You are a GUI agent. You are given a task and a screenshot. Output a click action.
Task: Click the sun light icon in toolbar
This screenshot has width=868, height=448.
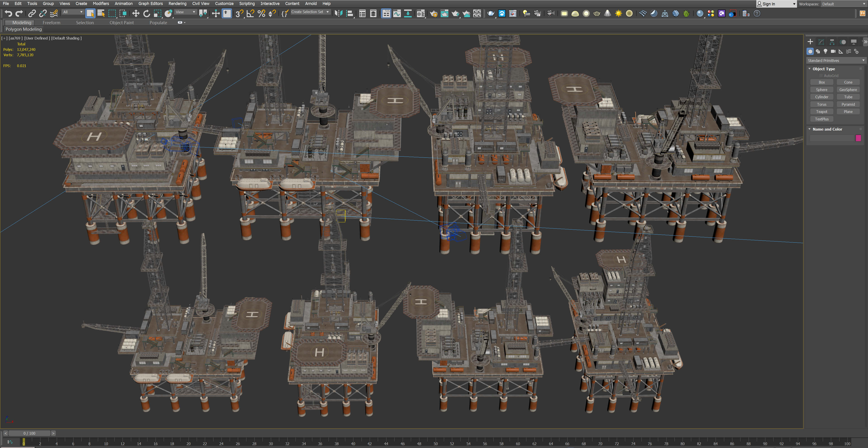[618, 14]
